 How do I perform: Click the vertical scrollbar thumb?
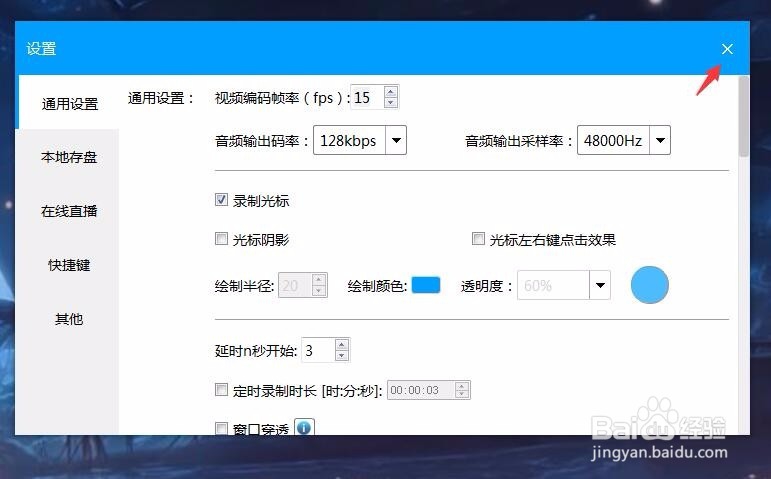[x=743, y=116]
